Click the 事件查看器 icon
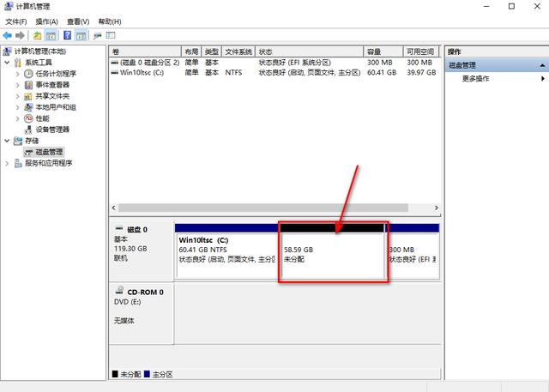Image resolution: width=549 pixels, height=392 pixels. click(28, 85)
